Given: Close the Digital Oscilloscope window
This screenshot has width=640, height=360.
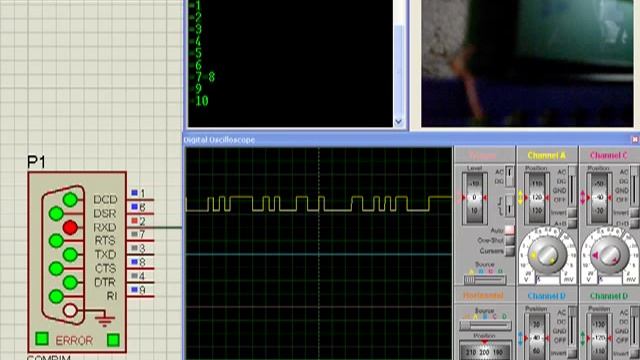Looking at the screenshot, I should point(635,140).
